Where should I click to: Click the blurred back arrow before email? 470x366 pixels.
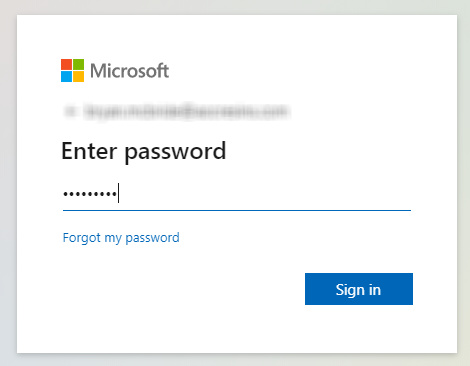[x=70, y=111]
